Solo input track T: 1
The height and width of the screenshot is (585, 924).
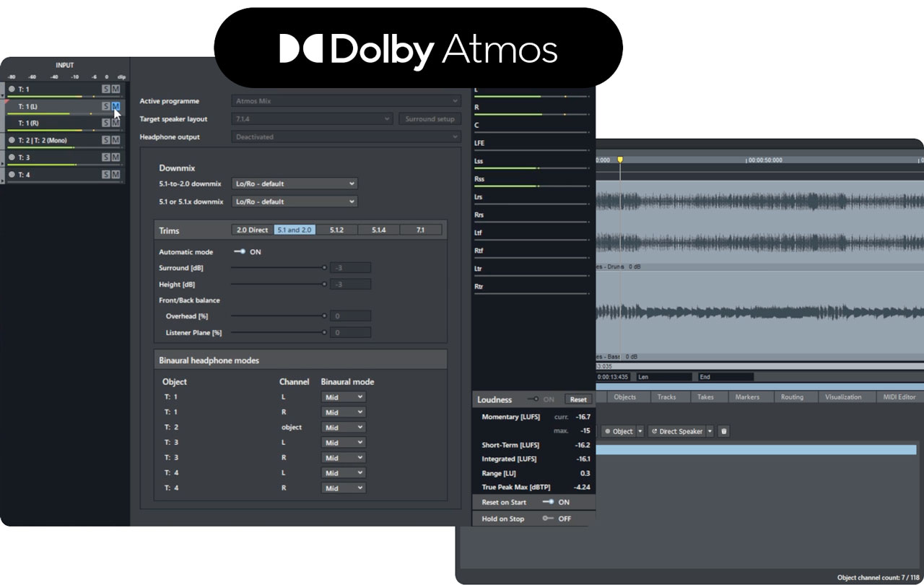[106, 89]
